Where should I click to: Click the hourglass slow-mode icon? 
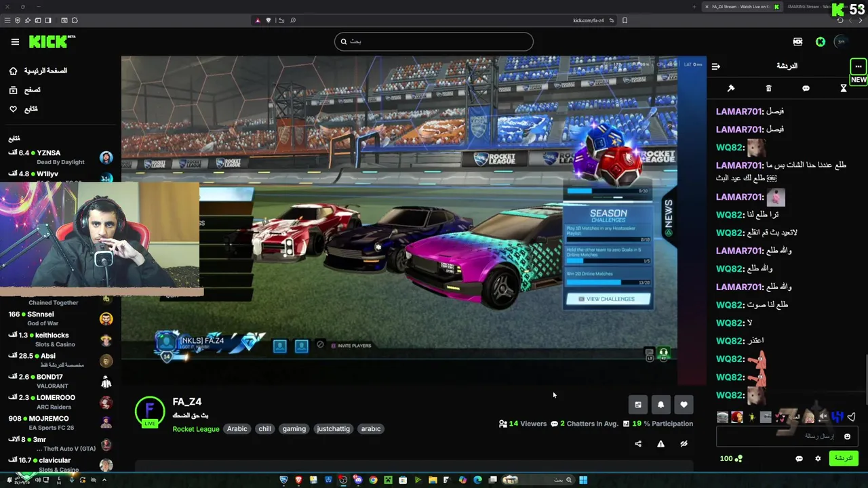[844, 88]
